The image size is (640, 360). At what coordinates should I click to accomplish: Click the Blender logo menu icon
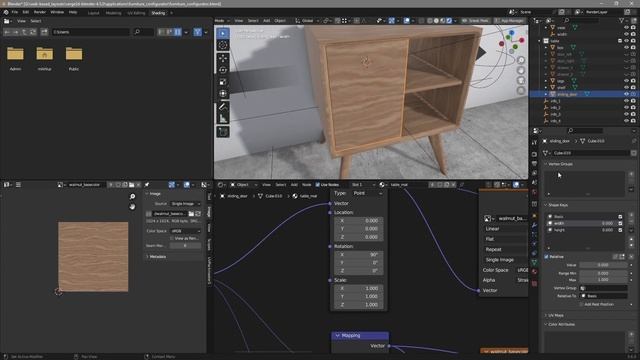pyautogui.click(x=6, y=12)
